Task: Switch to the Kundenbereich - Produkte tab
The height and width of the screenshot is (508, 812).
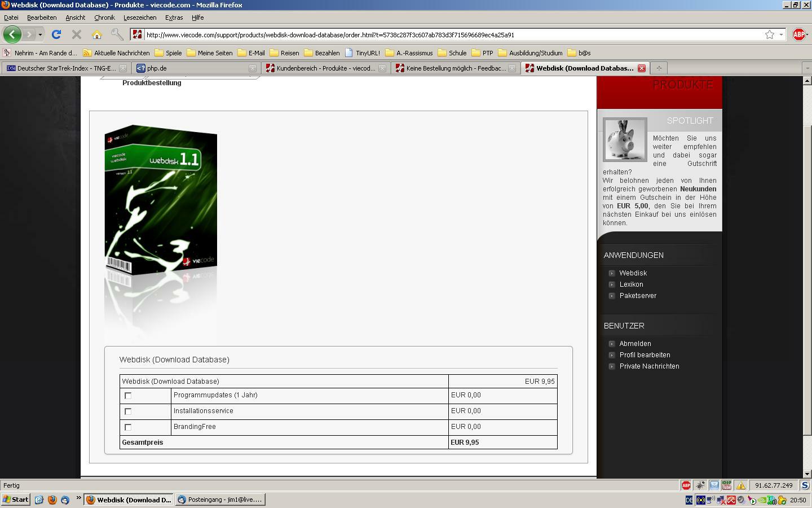Action: click(325, 68)
